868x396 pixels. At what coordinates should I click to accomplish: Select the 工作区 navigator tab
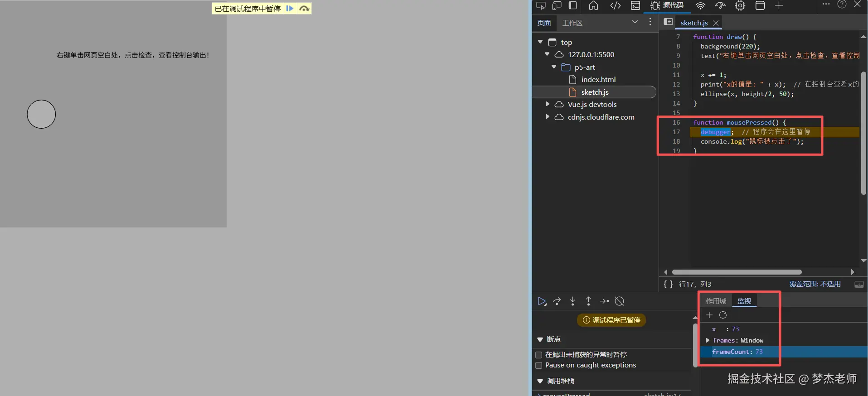coord(572,23)
